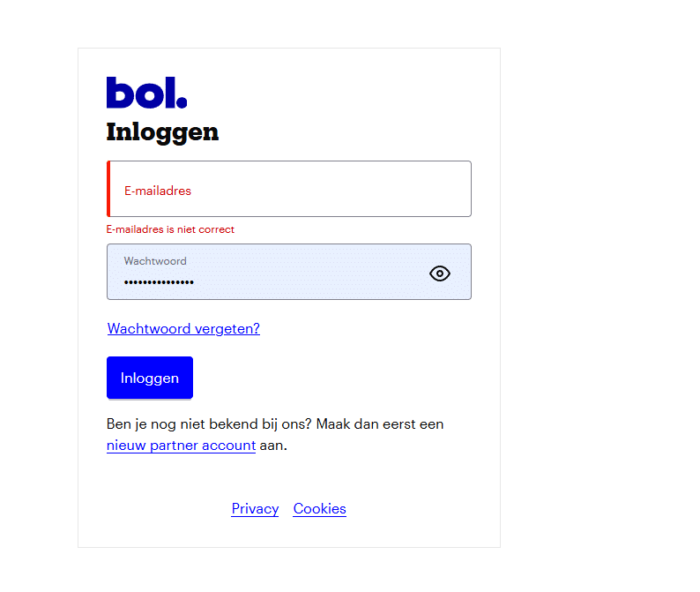Screen dimensions: 700x592
Task: Click the Inloggen page heading
Action: coord(162,132)
